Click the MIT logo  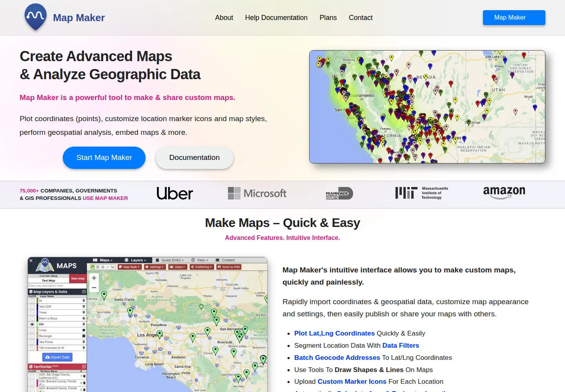click(422, 193)
